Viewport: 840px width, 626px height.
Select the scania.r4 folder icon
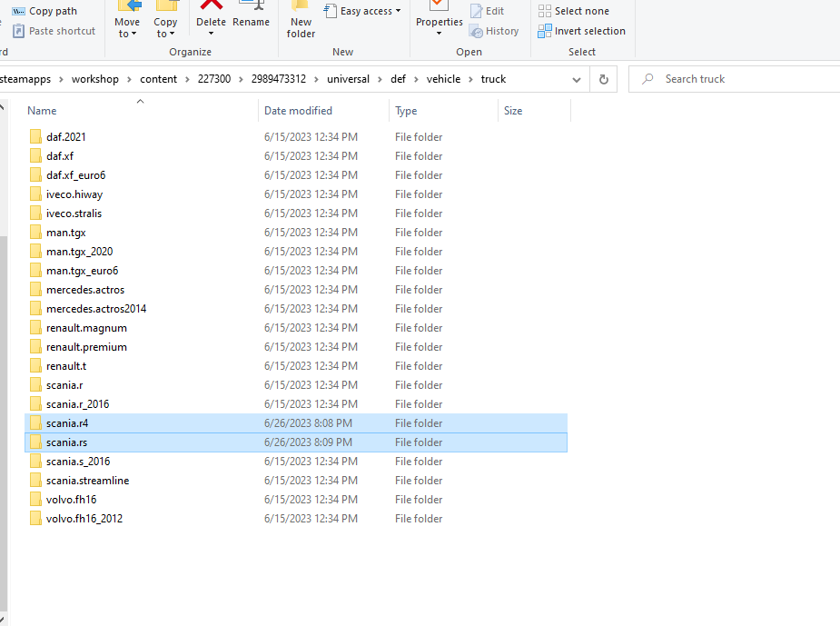click(35, 422)
